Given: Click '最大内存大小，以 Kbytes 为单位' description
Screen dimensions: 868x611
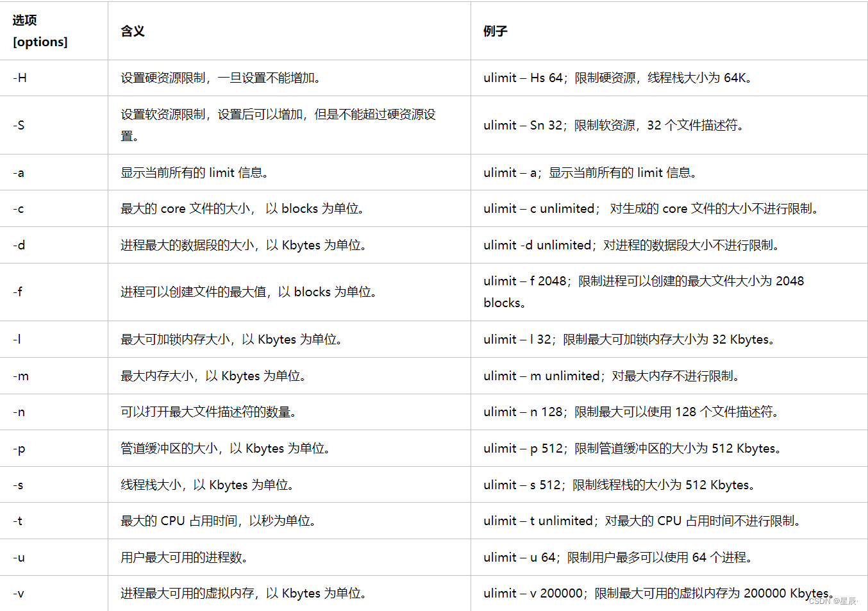Looking at the screenshot, I should [x=213, y=376].
